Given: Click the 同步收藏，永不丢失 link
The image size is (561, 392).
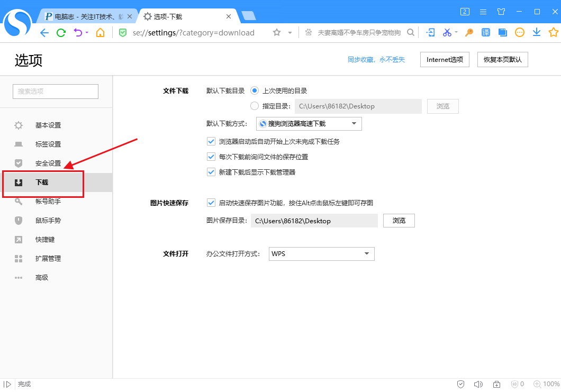Looking at the screenshot, I should tap(377, 60).
